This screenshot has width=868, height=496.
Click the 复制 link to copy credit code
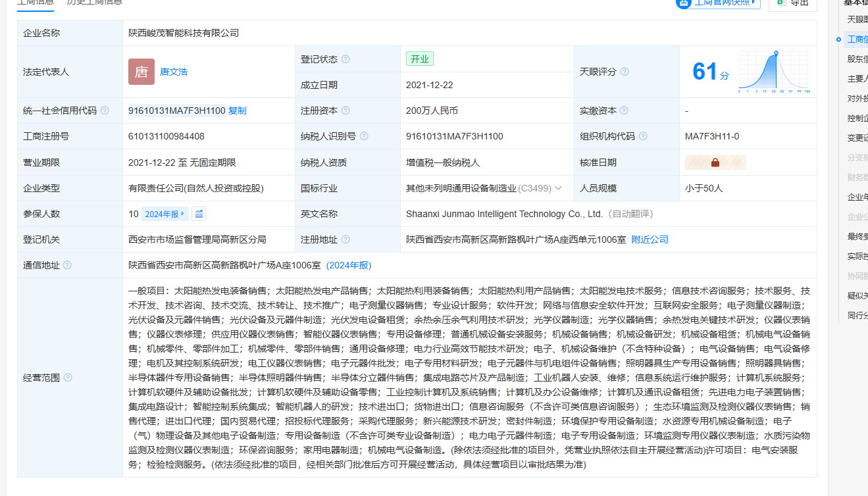click(238, 111)
